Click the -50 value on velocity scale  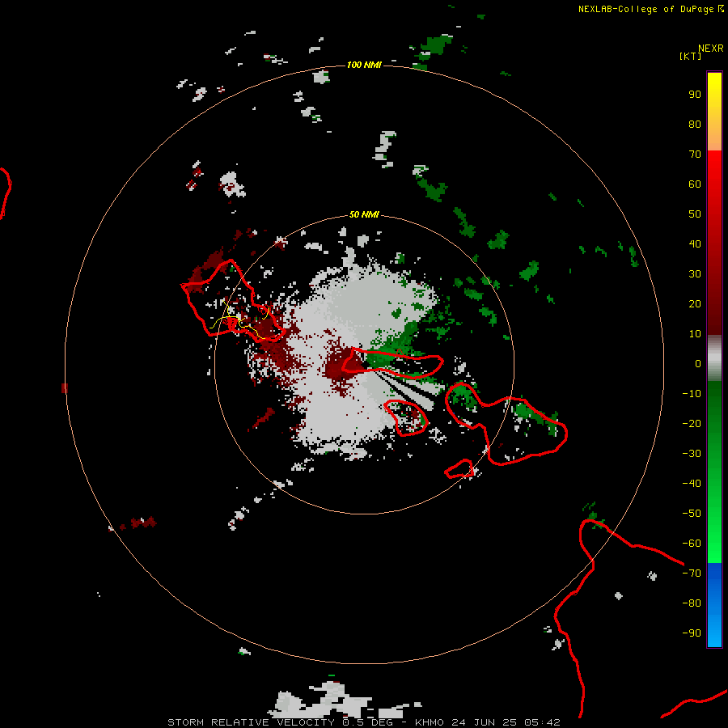[x=692, y=514]
